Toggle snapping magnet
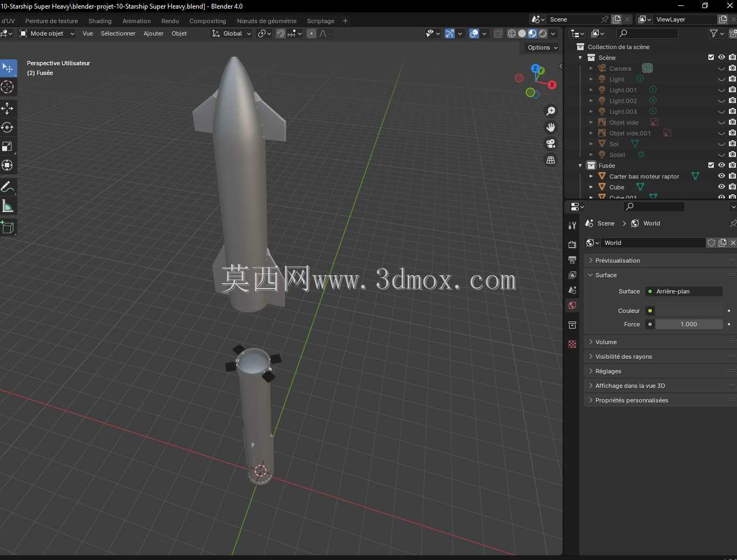 coord(281,33)
